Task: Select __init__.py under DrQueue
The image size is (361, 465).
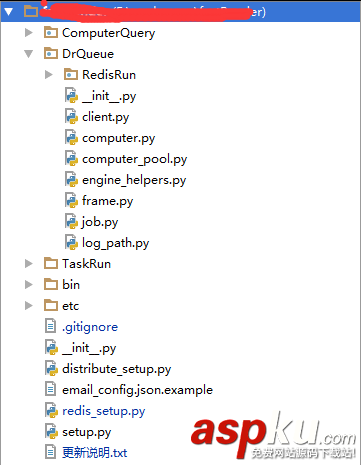Action: pyautogui.click(x=109, y=96)
